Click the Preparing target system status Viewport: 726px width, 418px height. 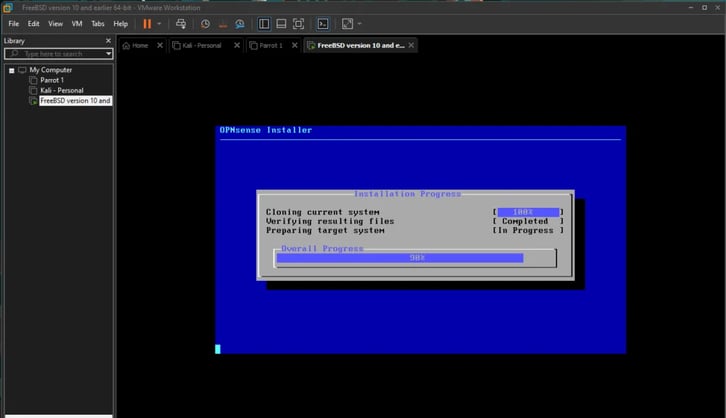click(x=528, y=231)
